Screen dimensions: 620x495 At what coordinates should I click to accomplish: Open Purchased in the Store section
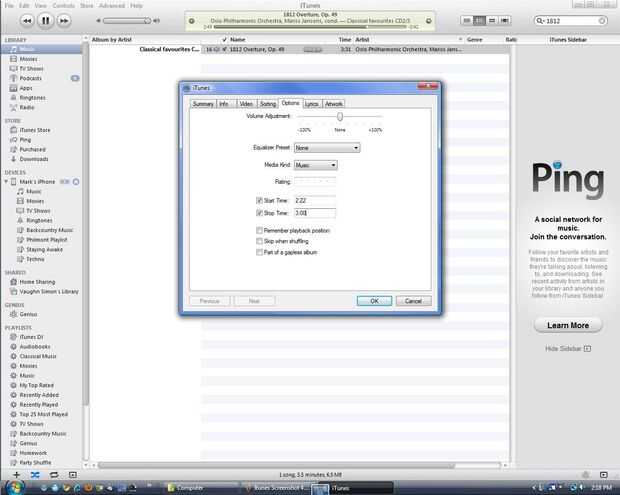32,149
